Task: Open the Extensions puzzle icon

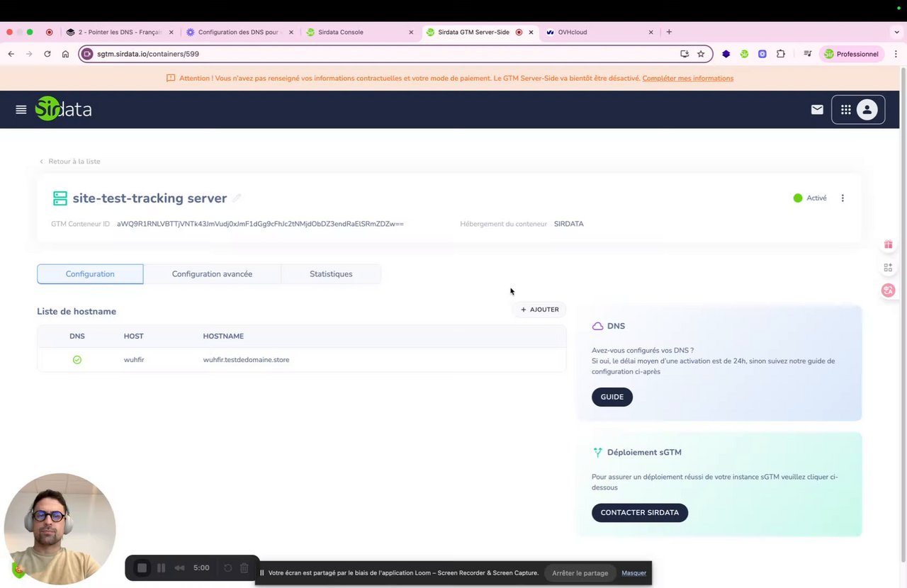Action: [781, 54]
